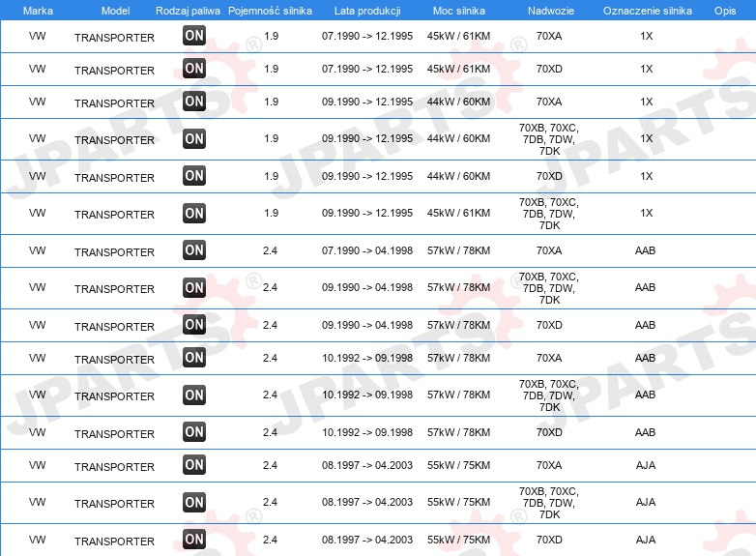The height and width of the screenshot is (556, 756).
Task: Click 1X in the 44kW/60KM 70XD row
Action: 646,176
